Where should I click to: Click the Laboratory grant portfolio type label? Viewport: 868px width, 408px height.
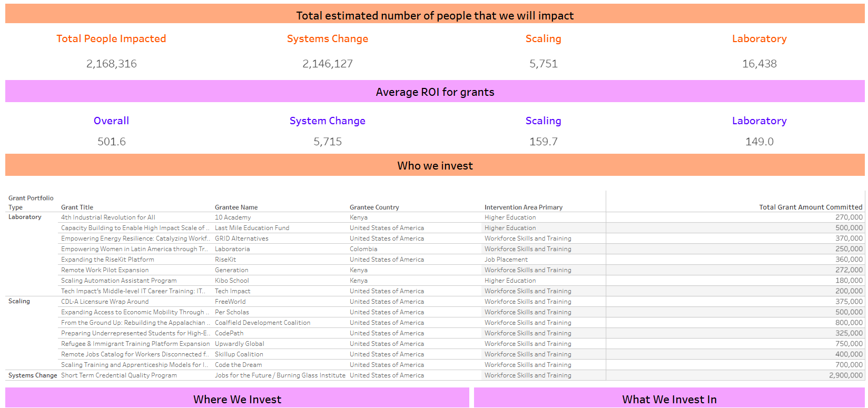pos(25,217)
